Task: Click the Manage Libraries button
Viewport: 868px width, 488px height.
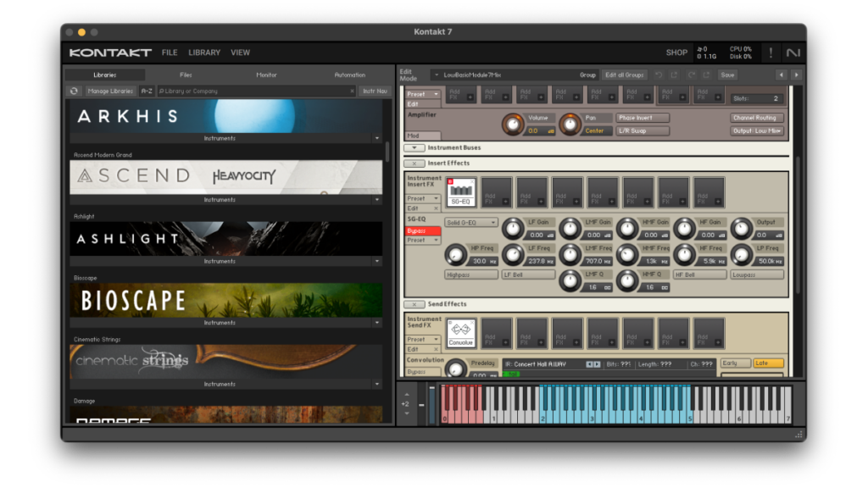Action: [110, 91]
